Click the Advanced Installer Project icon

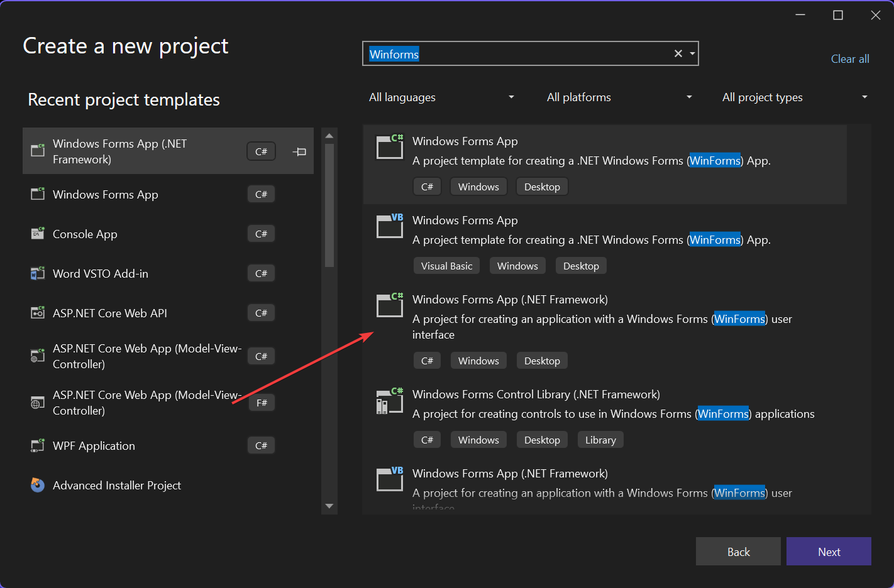click(x=38, y=485)
